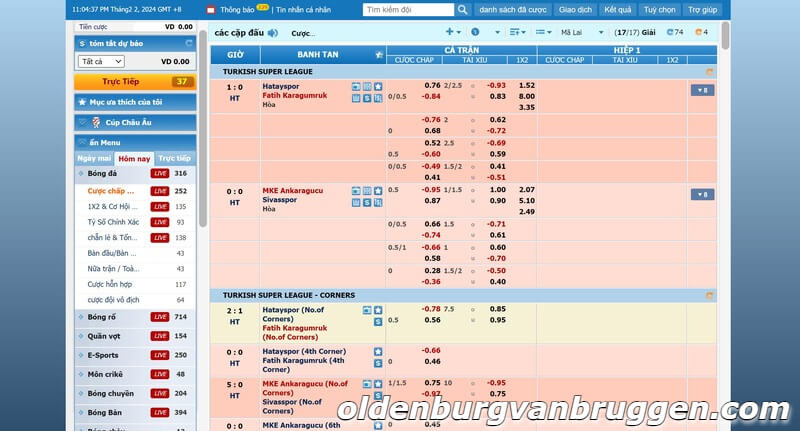The width and height of the screenshot is (800, 431).
Task: Add Hatayspor match to favorites star
Action: (x=378, y=87)
